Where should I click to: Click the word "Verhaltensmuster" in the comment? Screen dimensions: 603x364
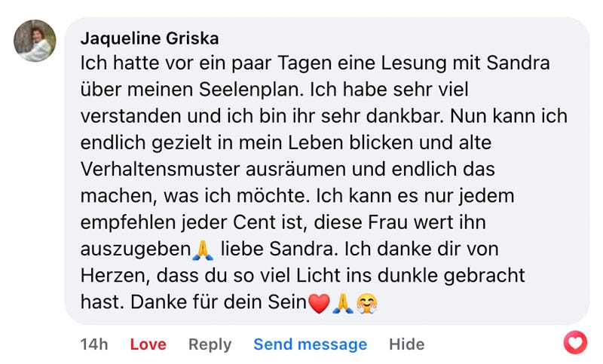[158, 169]
